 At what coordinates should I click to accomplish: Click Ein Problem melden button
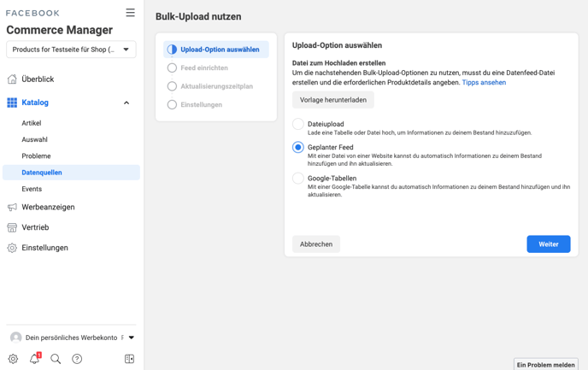545,364
